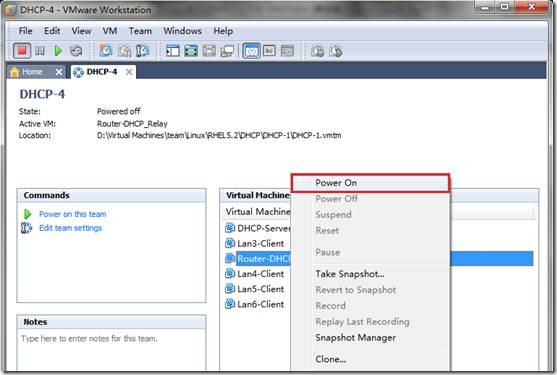Viewport: 557px width, 375px height.
Task: Open the Team menu
Action: point(140,31)
